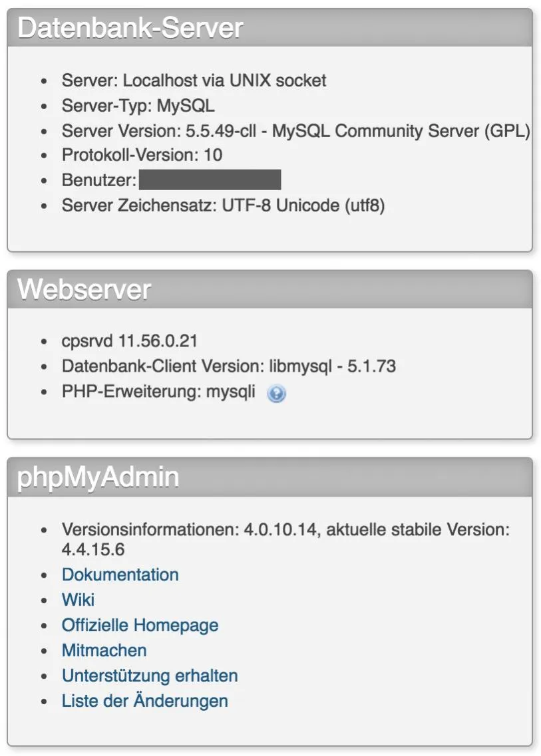541x756 pixels.
Task: Click the Mitmachen link
Action: [x=104, y=650]
